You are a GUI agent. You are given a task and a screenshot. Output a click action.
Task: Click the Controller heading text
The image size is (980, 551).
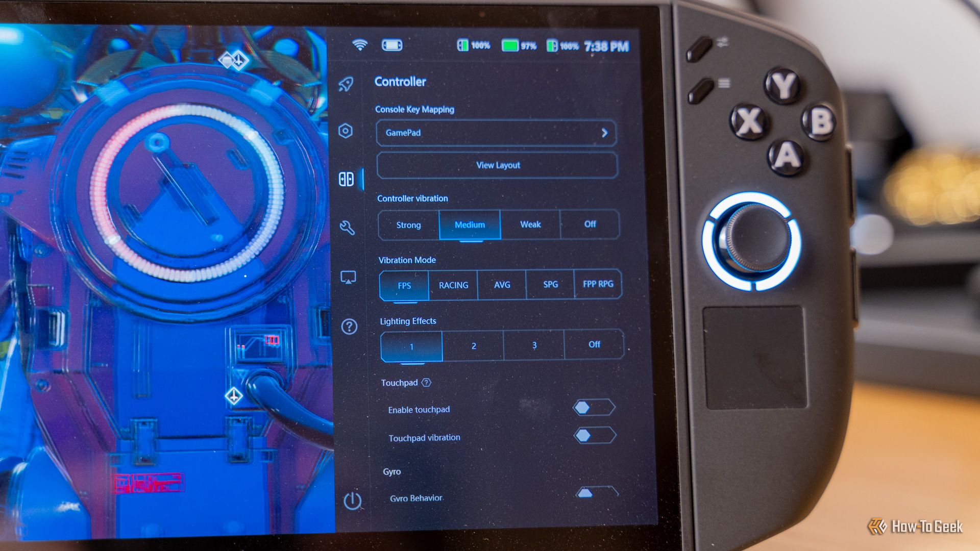pos(400,82)
